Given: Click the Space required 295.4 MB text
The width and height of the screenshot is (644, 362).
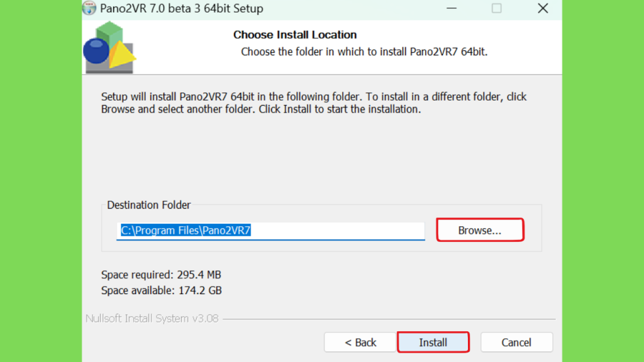Looking at the screenshot, I should click(161, 275).
